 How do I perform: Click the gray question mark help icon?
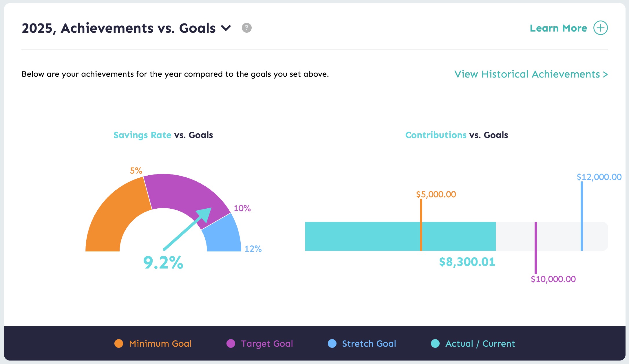(246, 28)
